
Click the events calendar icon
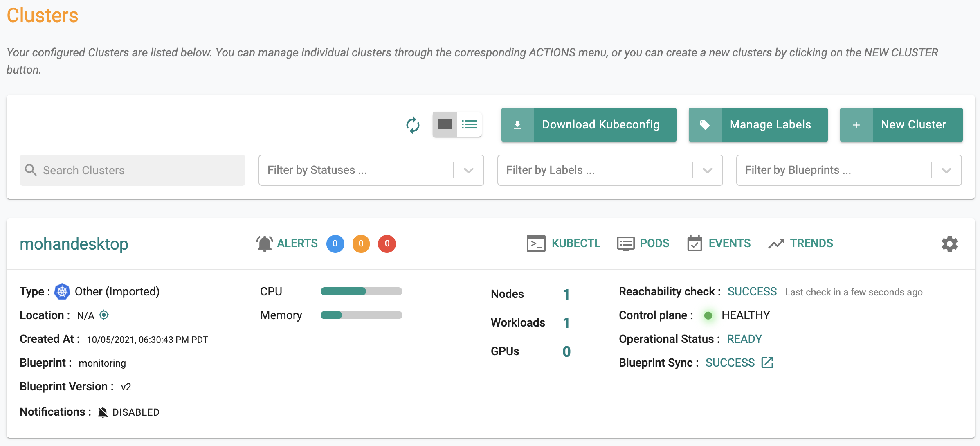pos(695,243)
